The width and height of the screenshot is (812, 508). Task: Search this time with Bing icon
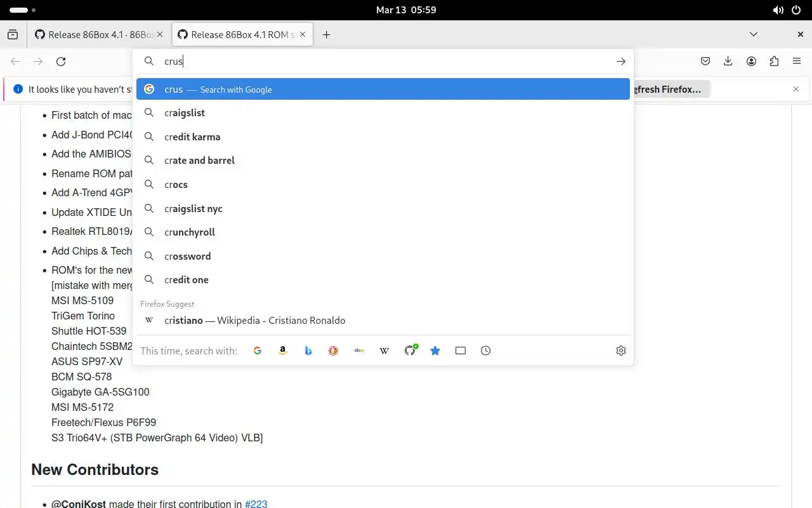click(308, 351)
